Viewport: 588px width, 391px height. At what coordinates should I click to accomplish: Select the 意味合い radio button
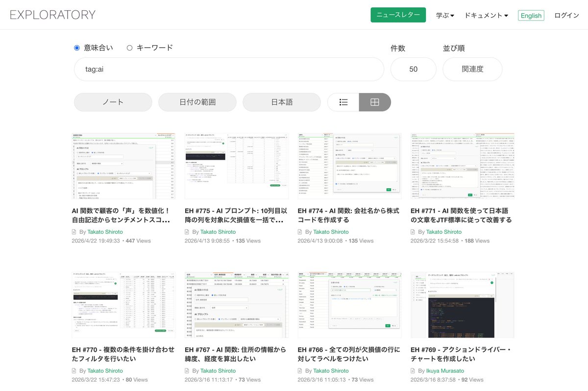tap(77, 48)
